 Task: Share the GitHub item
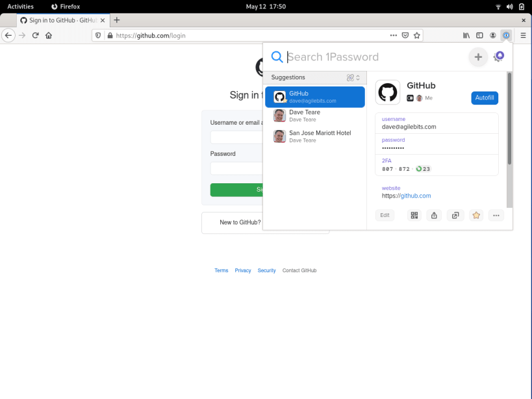tap(434, 215)
